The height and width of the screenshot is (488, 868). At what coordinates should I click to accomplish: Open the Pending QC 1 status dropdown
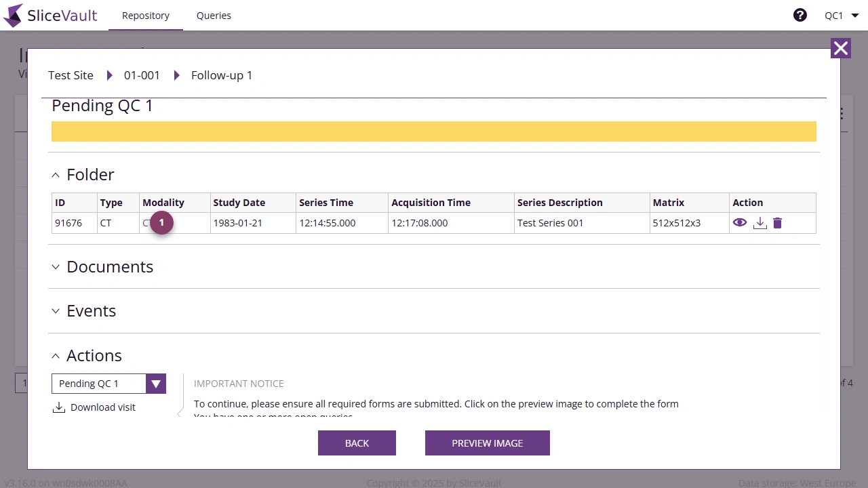(x=155, y=383)
